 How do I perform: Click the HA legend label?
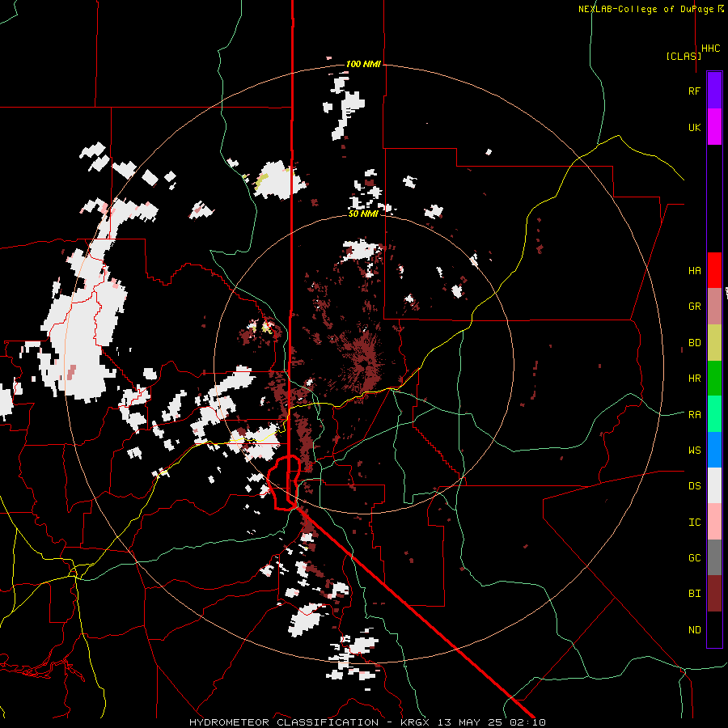tap(694, 270)
